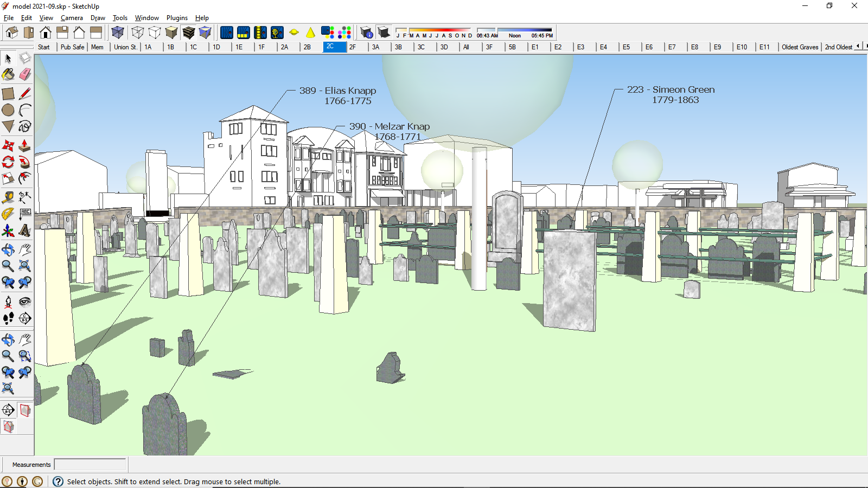
Task: Click the scene tab left scroll arrow
Action: pos(859,47)
